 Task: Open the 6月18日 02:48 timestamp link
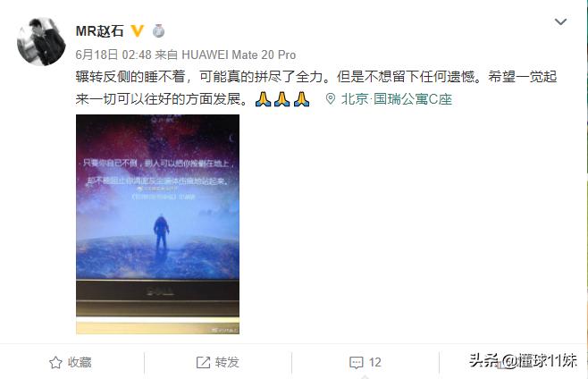click(113, 55)
